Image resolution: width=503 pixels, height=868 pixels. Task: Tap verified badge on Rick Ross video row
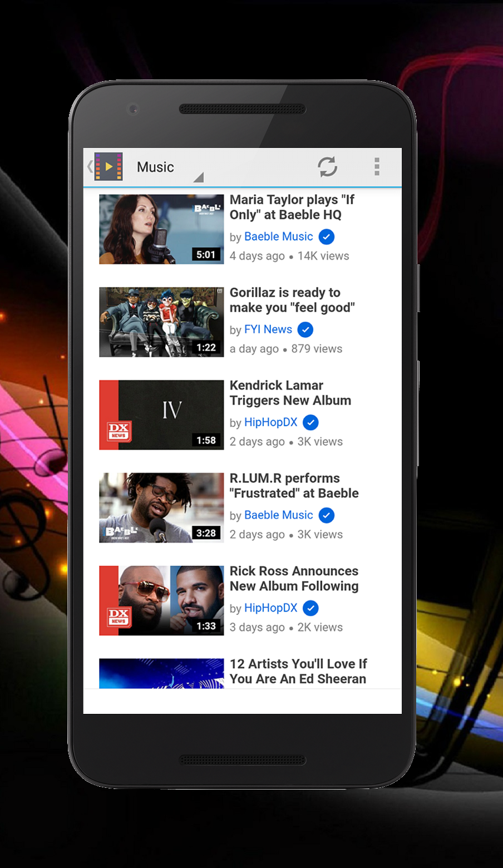point(311,609)
